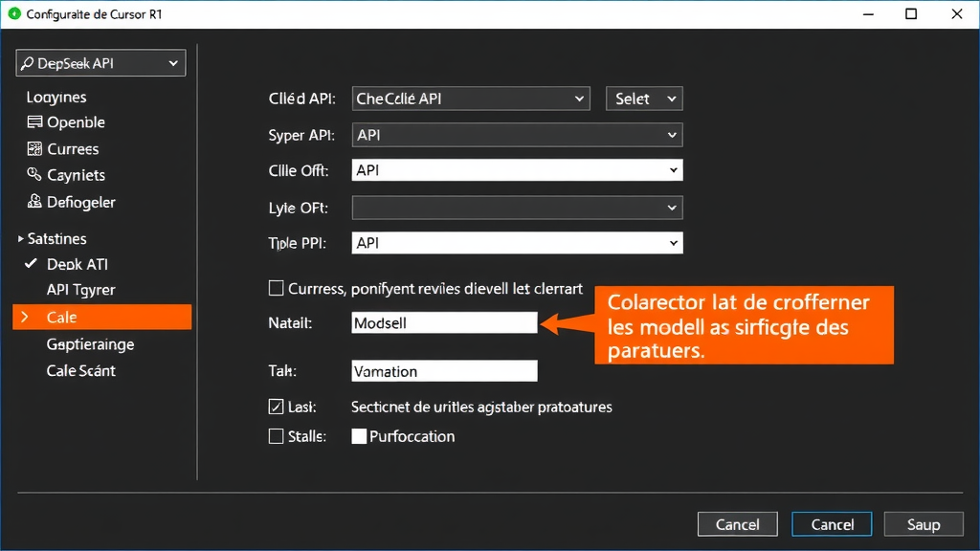Click the green app icon in title bar

pyautogui.click(x=13, y=14)
